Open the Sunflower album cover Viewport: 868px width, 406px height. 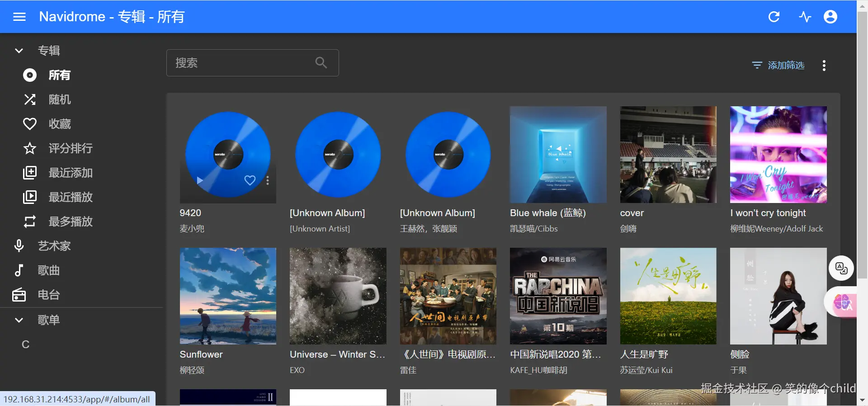point(228,296)
